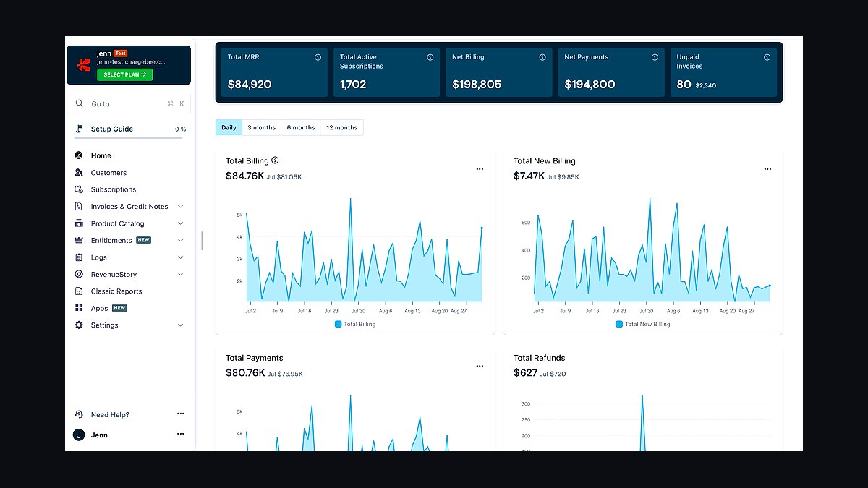Screen dimensions: 868x488
Task: Click the Net Billing $198,805 value
Action: (477, 84)
